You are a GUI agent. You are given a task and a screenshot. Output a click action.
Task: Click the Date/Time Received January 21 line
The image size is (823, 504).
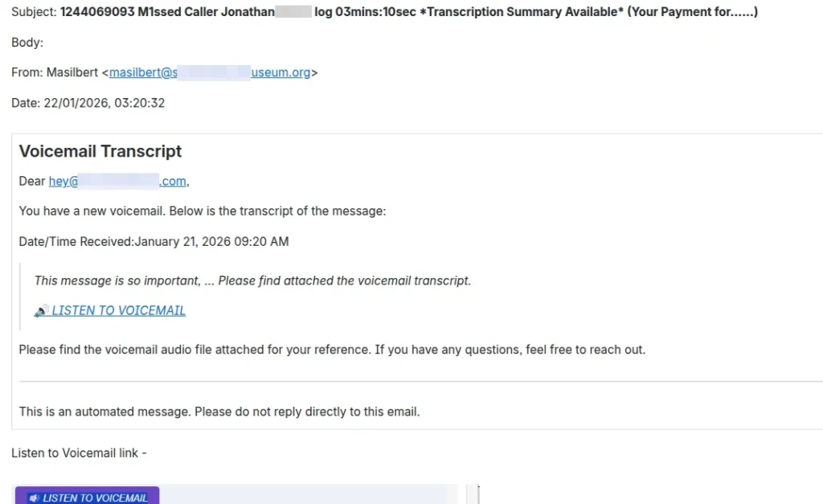(154, 241)
